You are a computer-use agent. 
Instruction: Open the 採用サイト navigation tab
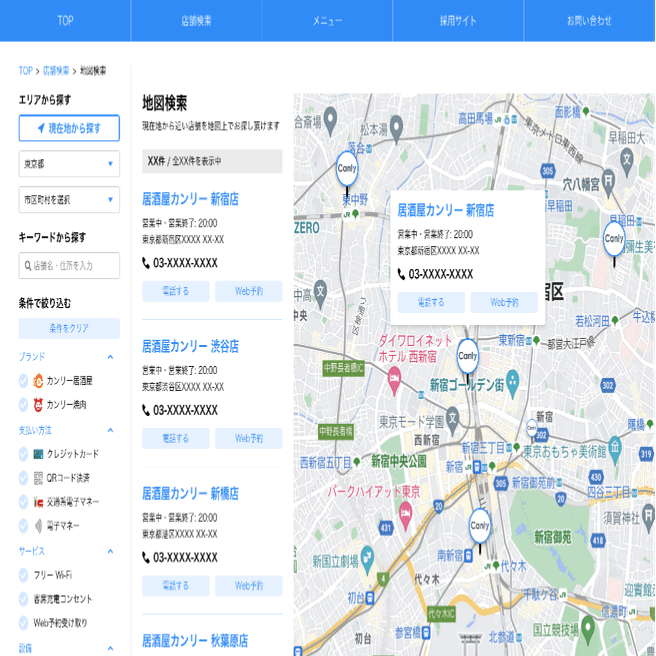(458, 20)
